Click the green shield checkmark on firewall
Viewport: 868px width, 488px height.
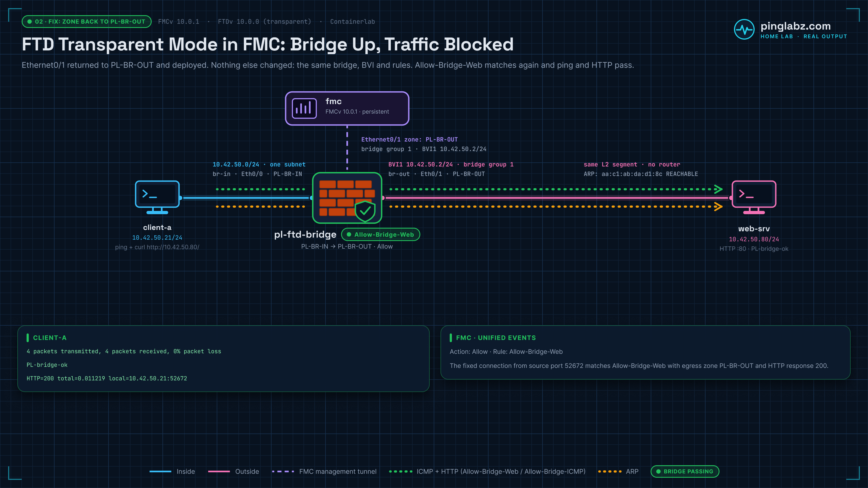[x=365, y=211]
